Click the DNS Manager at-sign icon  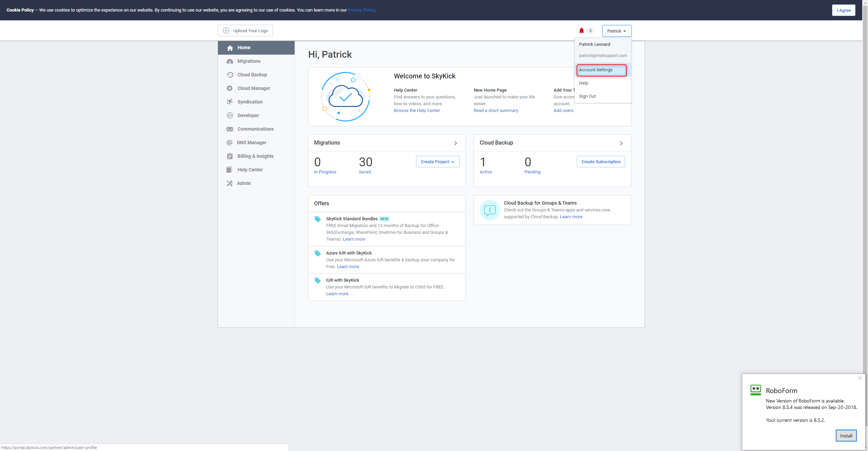pyautogui.click(x=230, y=143)
